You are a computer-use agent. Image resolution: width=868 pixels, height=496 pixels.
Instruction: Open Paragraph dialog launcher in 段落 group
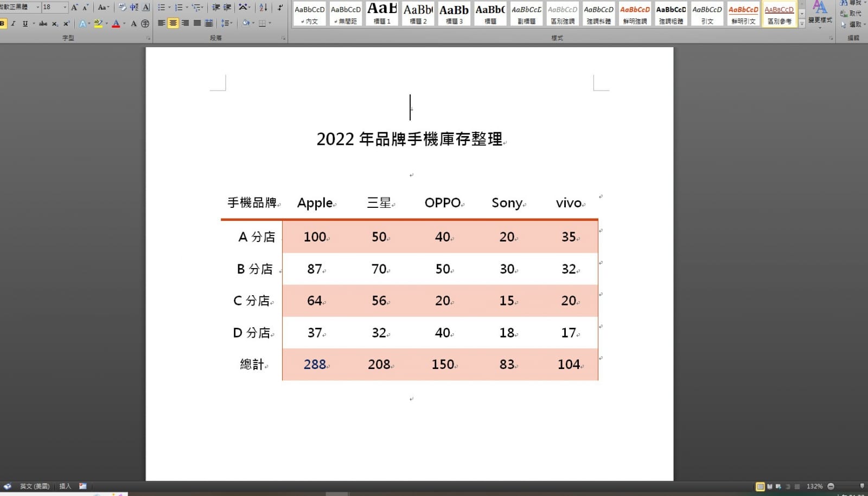point(284,38)
